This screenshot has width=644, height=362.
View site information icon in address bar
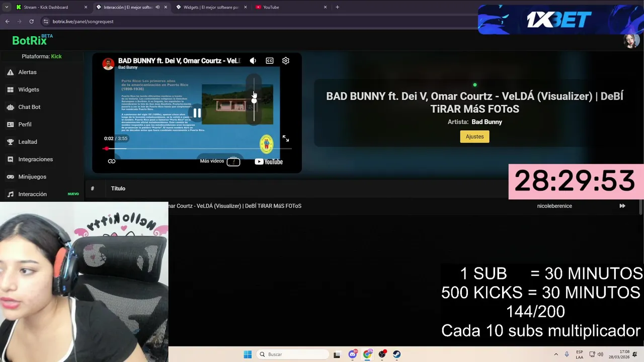tap(46, 22)
